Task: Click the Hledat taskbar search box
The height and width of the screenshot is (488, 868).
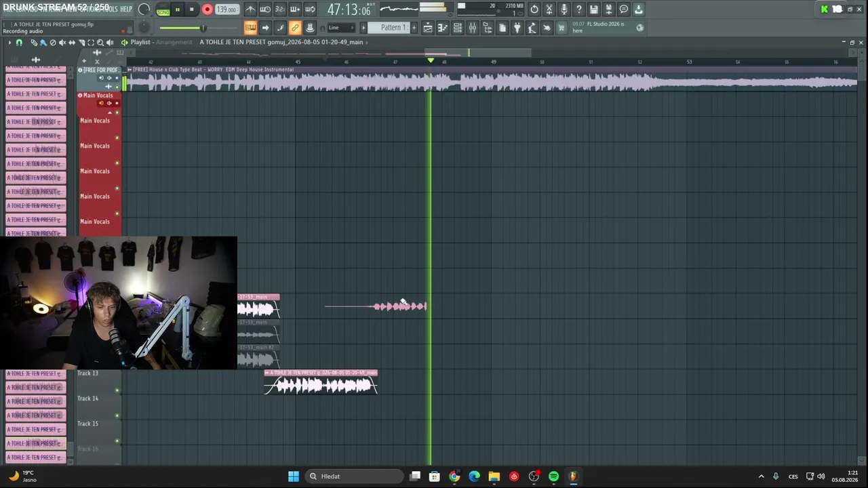Action: (x=353, y=476)
